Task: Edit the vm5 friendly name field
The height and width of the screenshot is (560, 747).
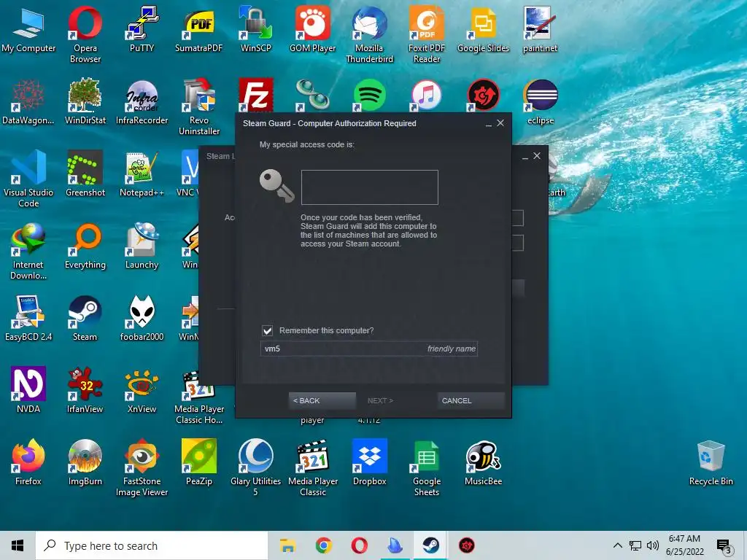Action: coord(368,349)
